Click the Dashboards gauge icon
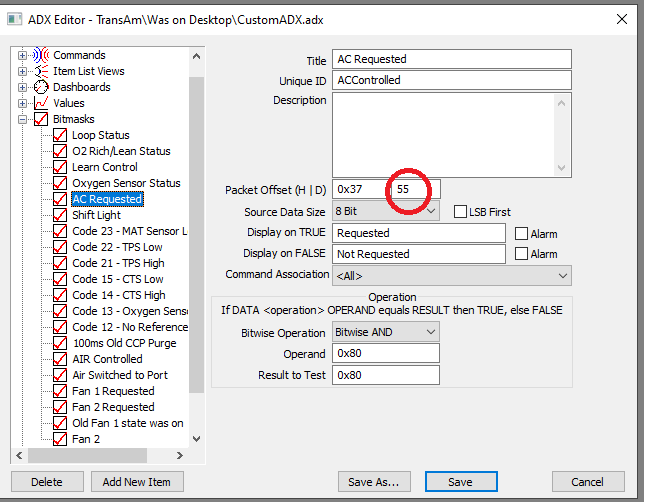Image resolution: width=646 pixels, height=504 pixels. [x=41, y=87]
